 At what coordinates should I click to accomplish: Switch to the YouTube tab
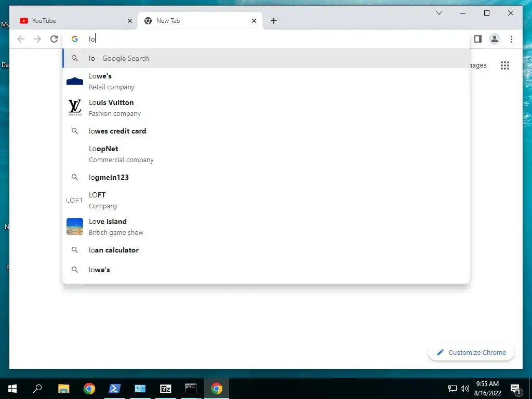pyautogui.click(x=75, y=21)
